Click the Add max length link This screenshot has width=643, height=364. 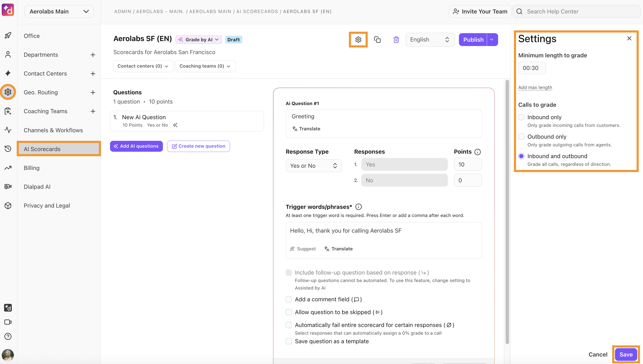pyautogui.click(x=535, y=87)
